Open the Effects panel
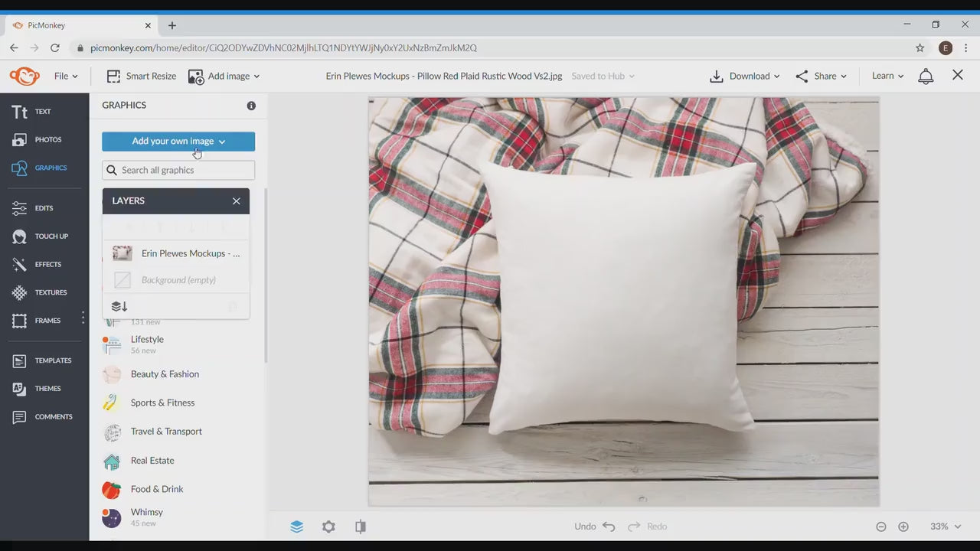The width and height of the screenshot is (980, 551). click(x=38, y=265)
